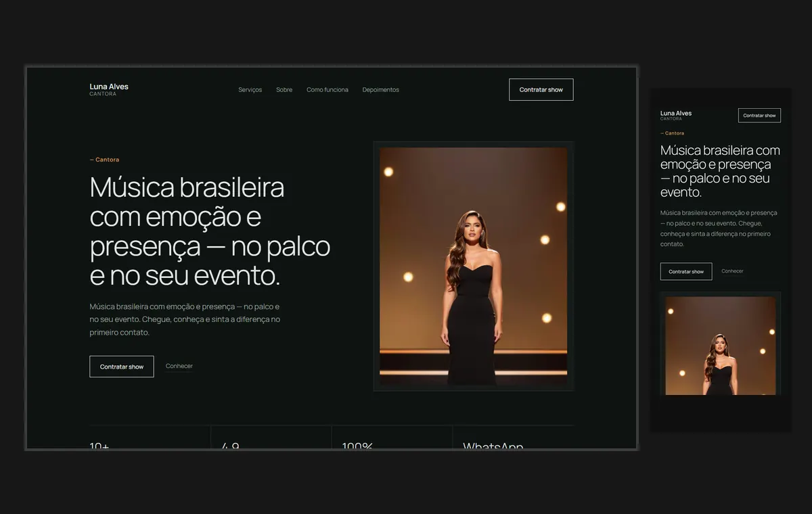Follow the Conhecer link in desktop hero

pos(179,366)
